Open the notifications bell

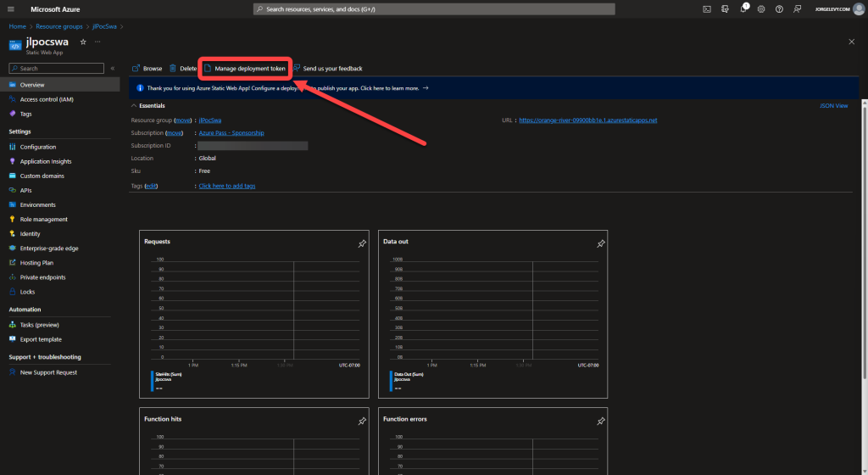tap(743, 8)
